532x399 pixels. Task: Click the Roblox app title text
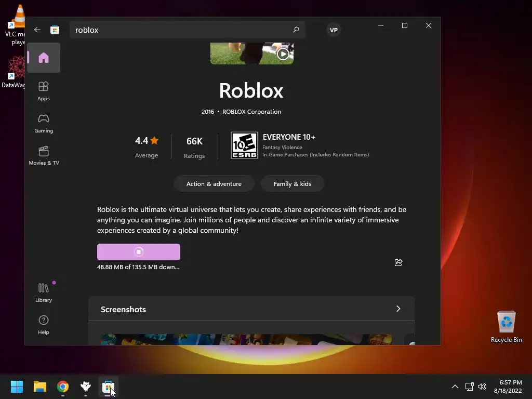click(251, 90)
